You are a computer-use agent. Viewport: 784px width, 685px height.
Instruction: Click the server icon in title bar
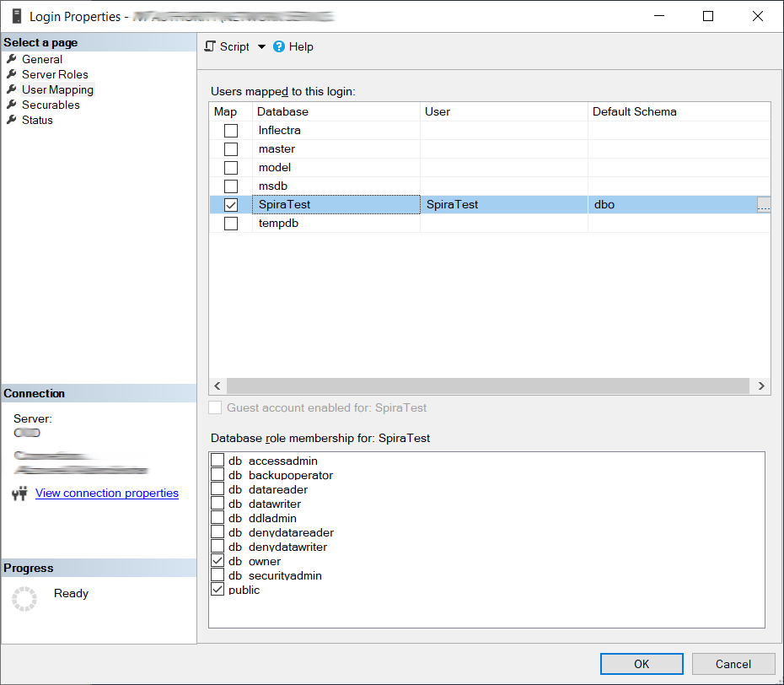pyautogui.click(x=17, y=16)
